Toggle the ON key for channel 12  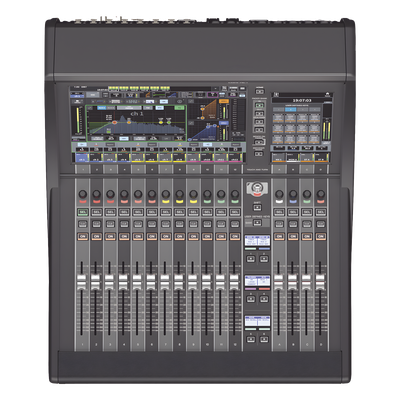(x=235, y=236)
